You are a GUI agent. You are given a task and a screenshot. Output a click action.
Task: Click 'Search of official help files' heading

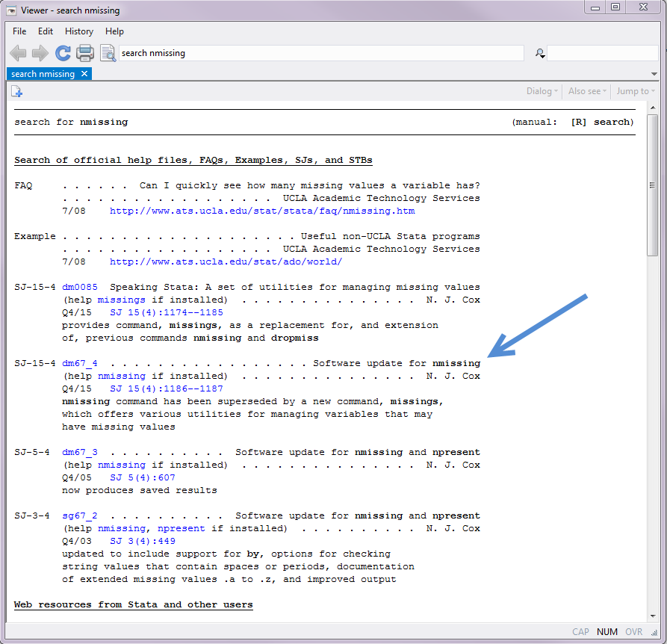[x=193, y=161]
